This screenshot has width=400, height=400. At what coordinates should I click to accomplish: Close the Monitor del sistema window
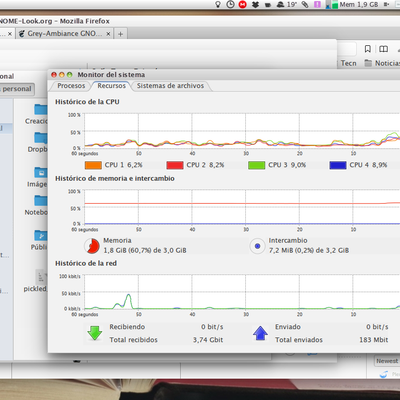click(54, 75)
